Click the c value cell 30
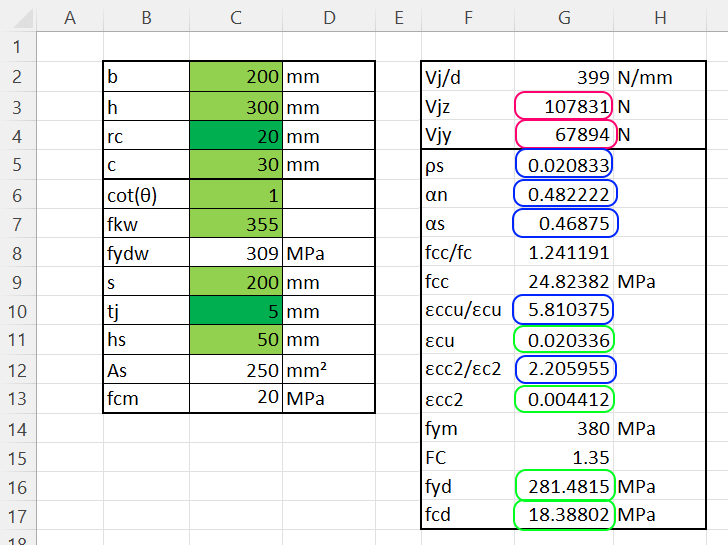728x545 pixels. pos(236,164)
